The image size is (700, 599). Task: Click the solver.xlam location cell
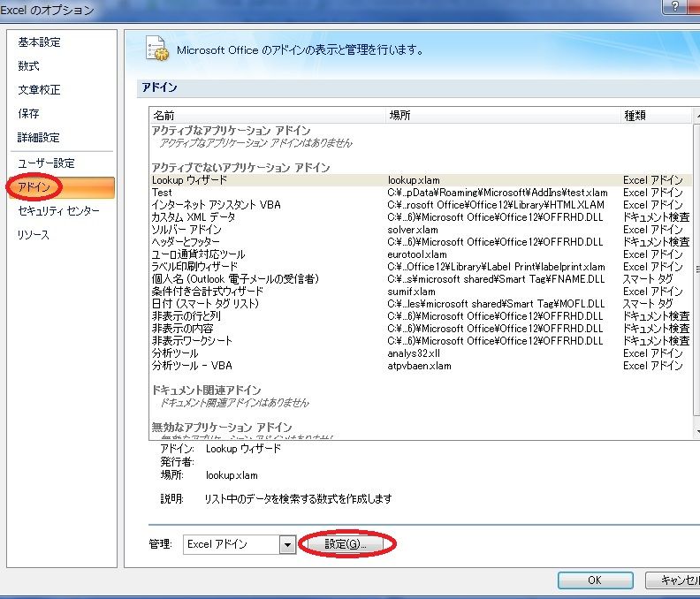(x=413, y=230)
